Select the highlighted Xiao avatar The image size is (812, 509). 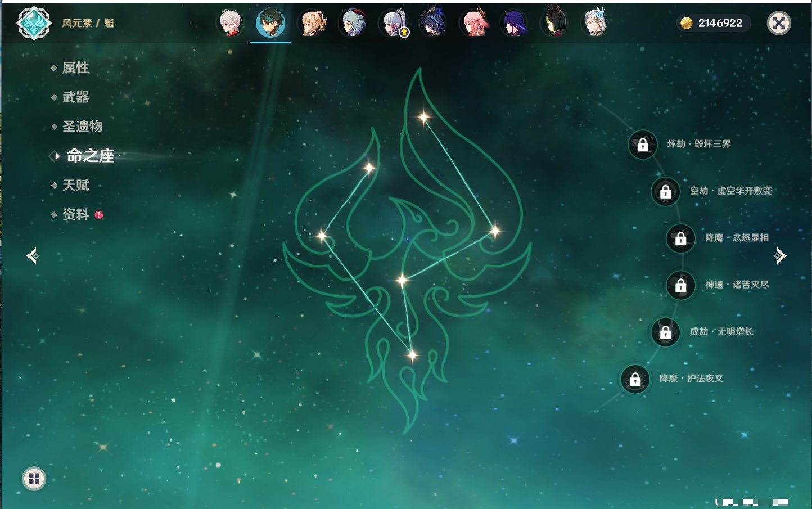coord(270,23)
